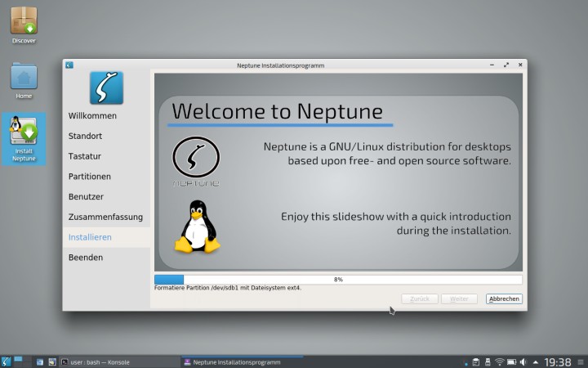Select the Install Neptune desktop icon
The width and height of the screenshot is (588, 368).
click(x=24, y=139)
